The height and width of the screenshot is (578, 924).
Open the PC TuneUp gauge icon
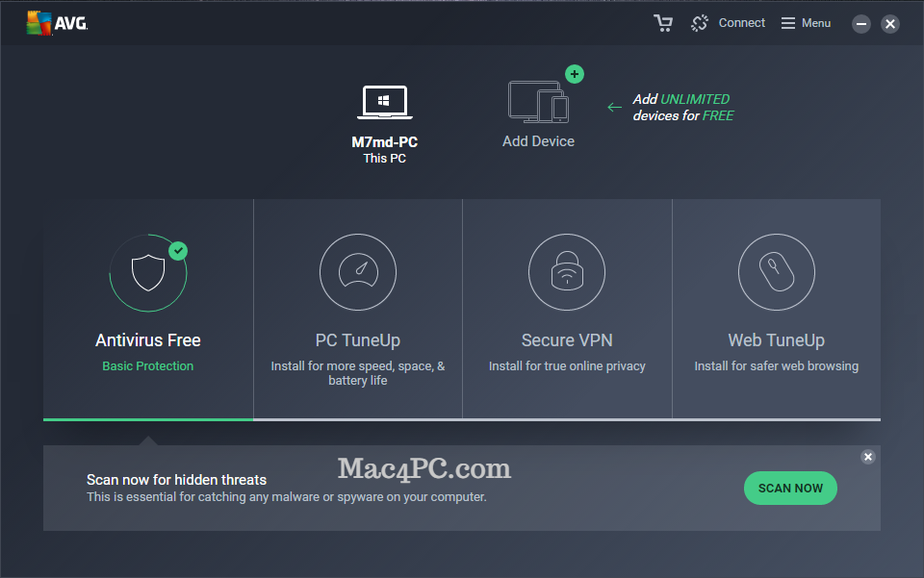(x=358, y=272)
